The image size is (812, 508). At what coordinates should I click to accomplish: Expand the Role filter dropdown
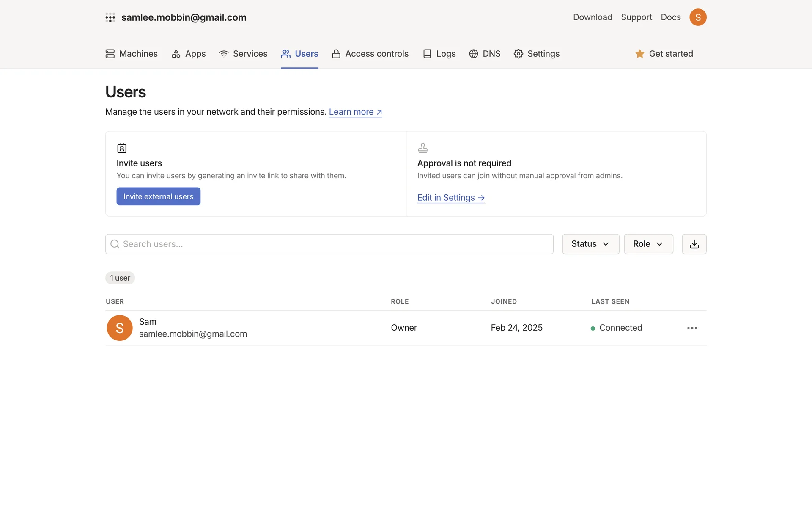coord(648,244)
